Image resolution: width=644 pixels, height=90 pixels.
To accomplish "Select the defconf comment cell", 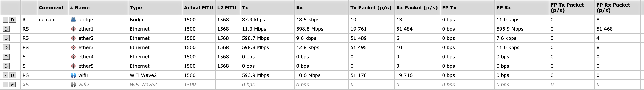I will 48,20.
